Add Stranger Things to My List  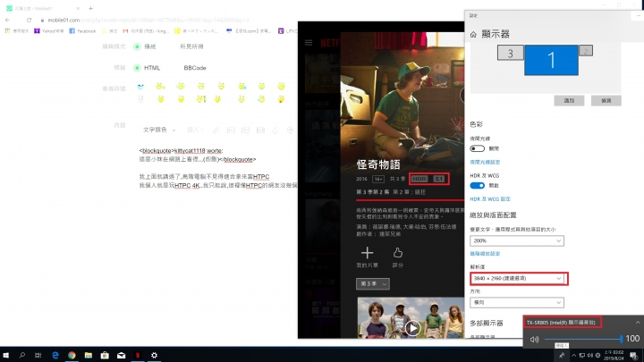pyautogui.click(x=368, y=257)
